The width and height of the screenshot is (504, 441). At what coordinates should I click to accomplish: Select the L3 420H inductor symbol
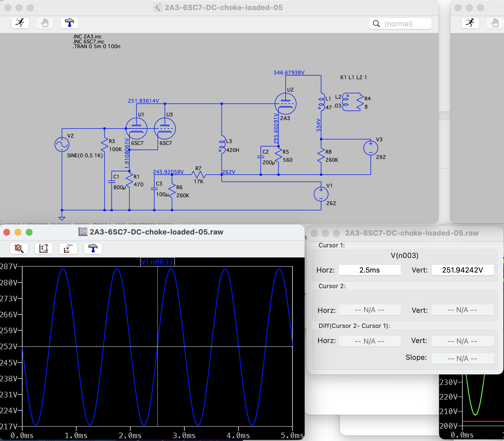pos(222,144)
